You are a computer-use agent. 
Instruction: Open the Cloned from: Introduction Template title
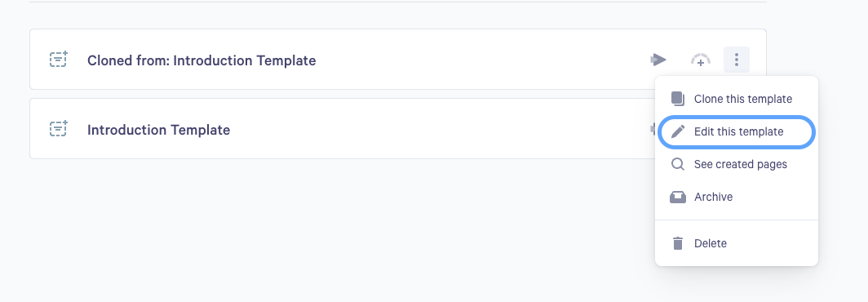(x=201, y=60)
